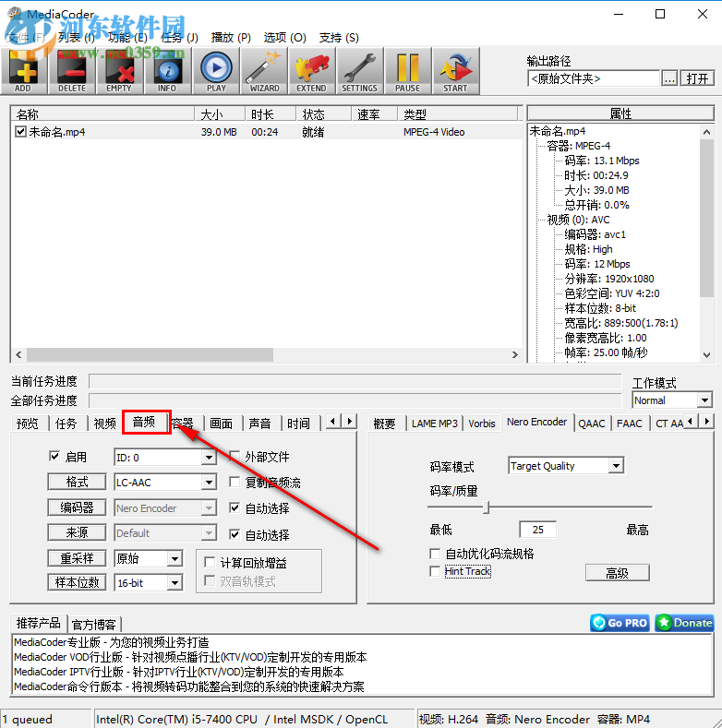Click the 重采样 button

(x=78, y=558)
